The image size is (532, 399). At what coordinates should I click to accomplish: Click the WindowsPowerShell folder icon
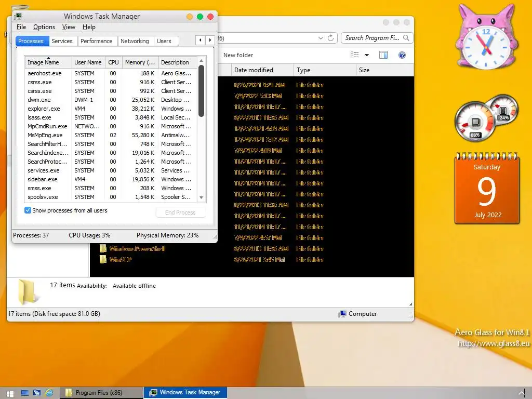[103, 248]
